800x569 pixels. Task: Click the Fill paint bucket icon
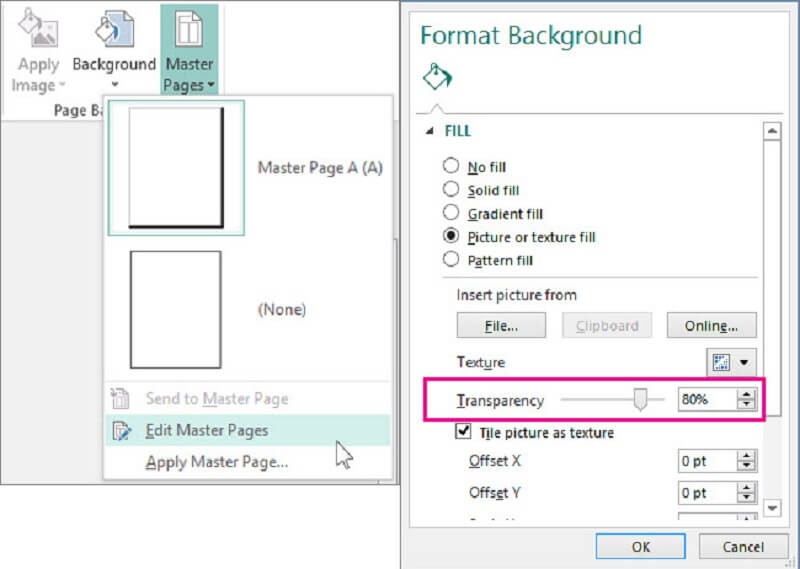[435, 78]
